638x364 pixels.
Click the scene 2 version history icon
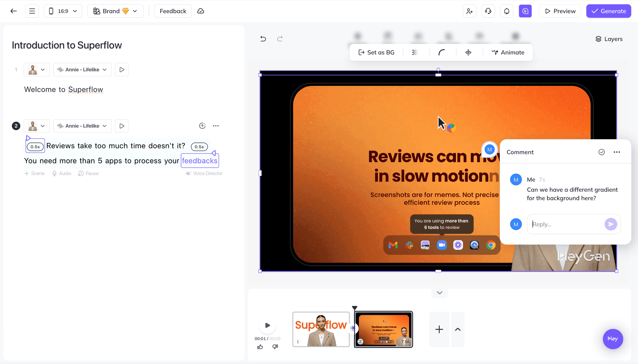click(x=202, y=126)
